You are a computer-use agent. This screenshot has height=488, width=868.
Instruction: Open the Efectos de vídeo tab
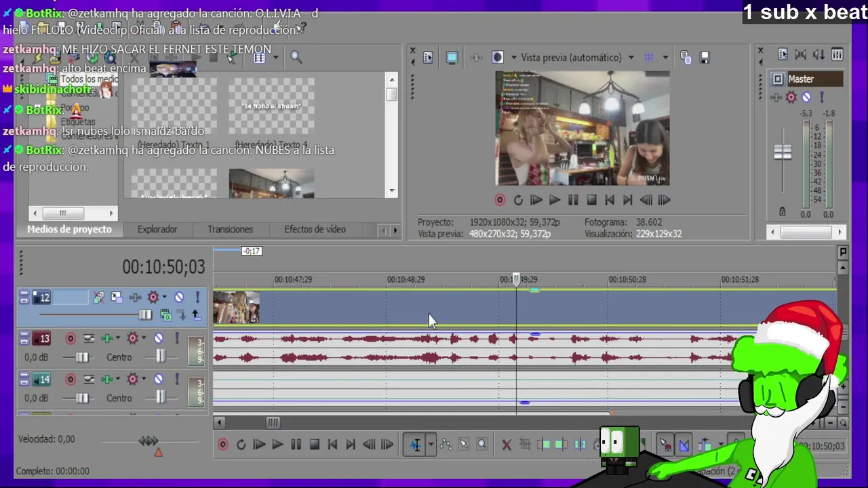[x=315, y=229]
